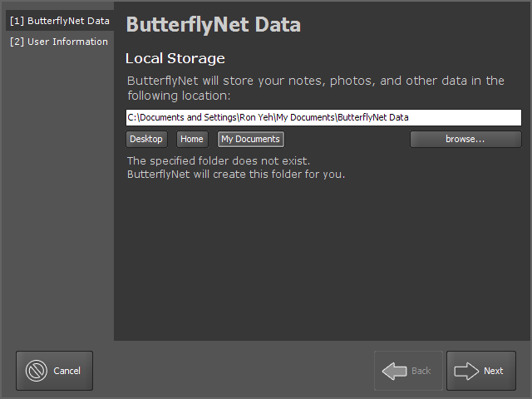Click 'The specified folder does not exist.' message
This screenshot has width=532, height=399.
click(219, 160)
